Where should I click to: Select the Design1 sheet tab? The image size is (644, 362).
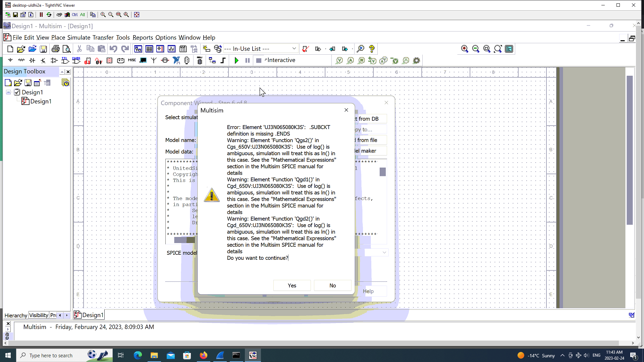[89, 315]
